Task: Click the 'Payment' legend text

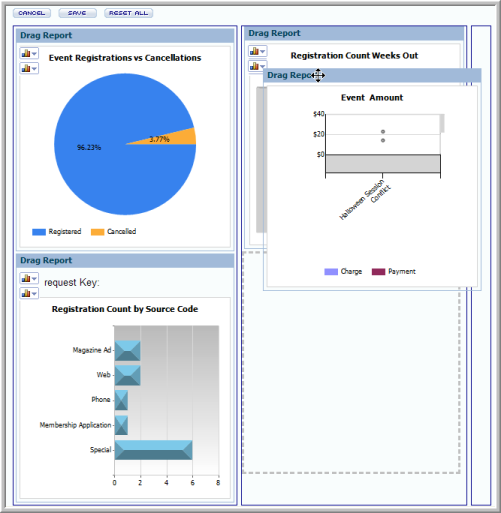Action: point(402,272)
